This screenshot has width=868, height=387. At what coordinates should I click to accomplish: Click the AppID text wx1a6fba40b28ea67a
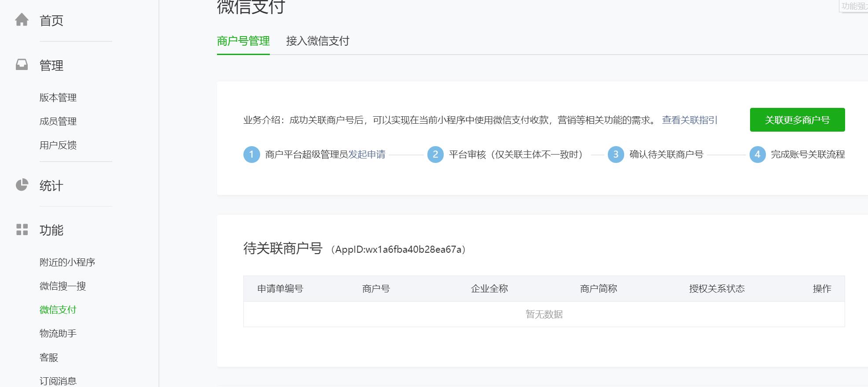tap(414, 249)
